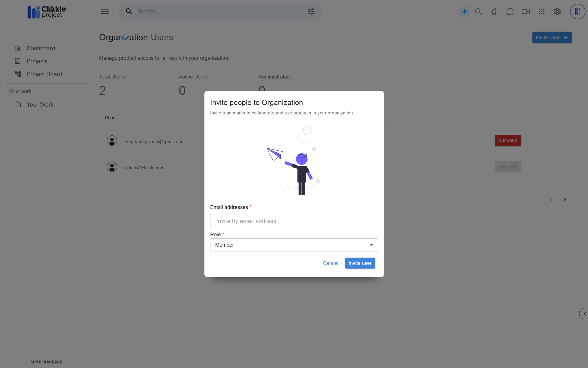
Task: Open the settings gear icon
Action: click(557, 11)
